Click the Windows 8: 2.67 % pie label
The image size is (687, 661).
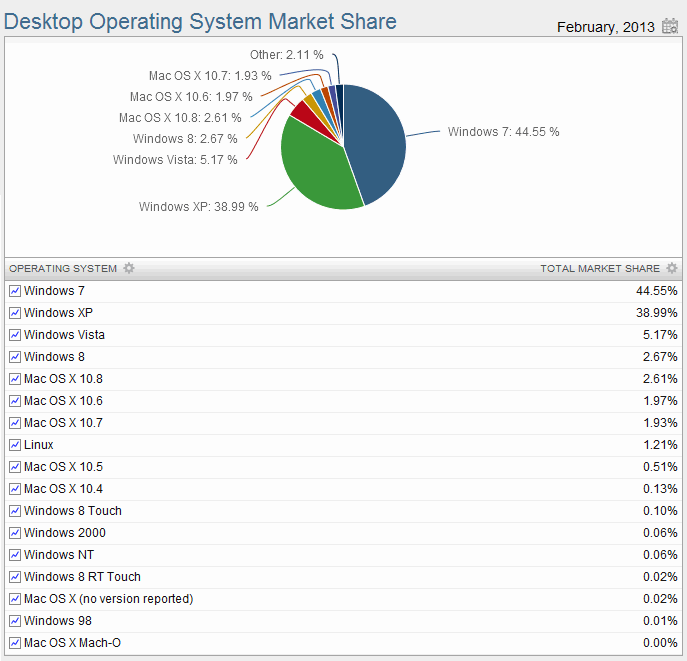[185, 139]
